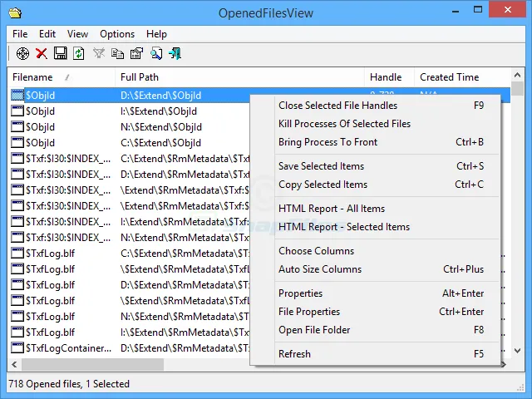Image resolution: width=532 pixels, height=399 pixels.
Task: Click the magnifier find toolbar icon
Action: click(156, 53)
